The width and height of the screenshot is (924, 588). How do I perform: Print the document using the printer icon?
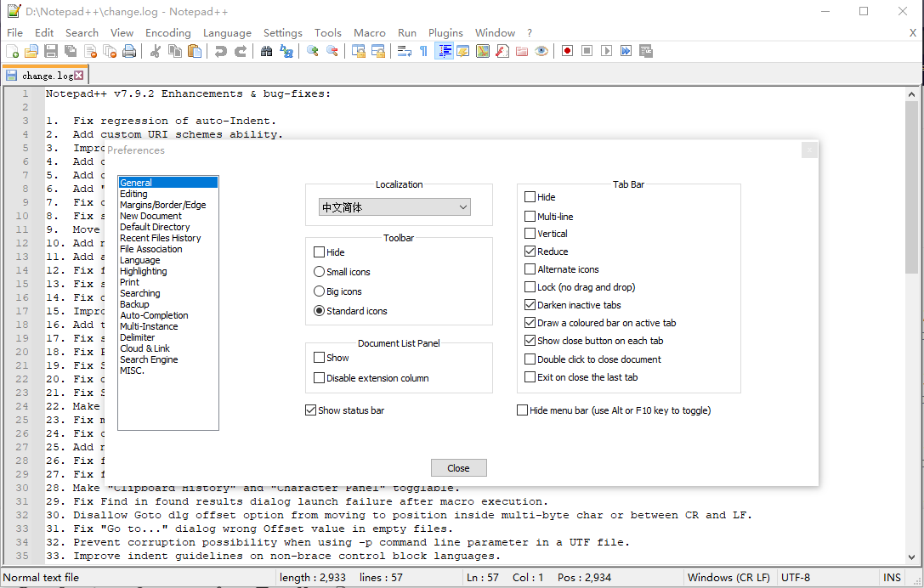[129, 51]
